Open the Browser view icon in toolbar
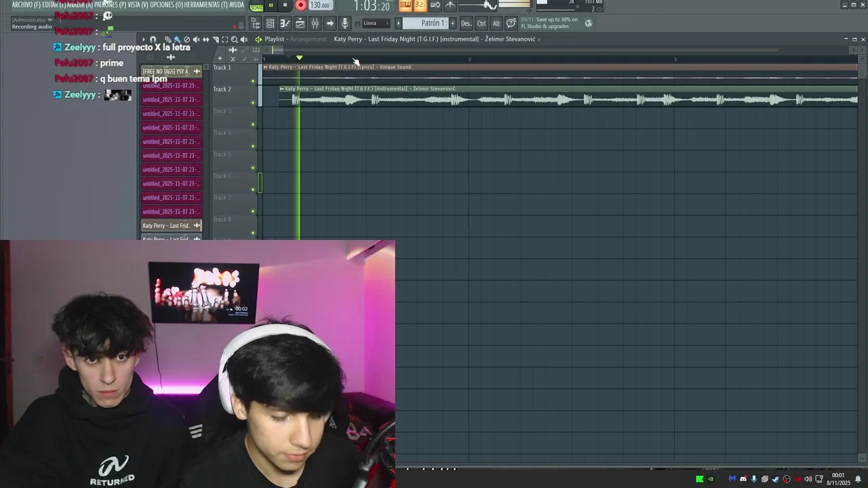The height and width of the screenshot is (488, 868). [256, 24]
